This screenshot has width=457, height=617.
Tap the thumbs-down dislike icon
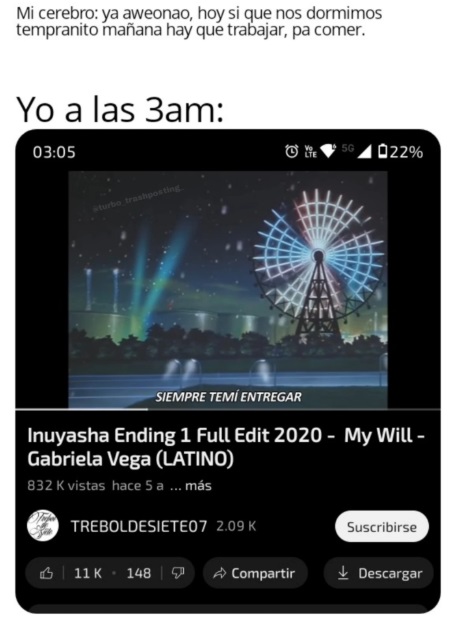click(x=178, y=573)
